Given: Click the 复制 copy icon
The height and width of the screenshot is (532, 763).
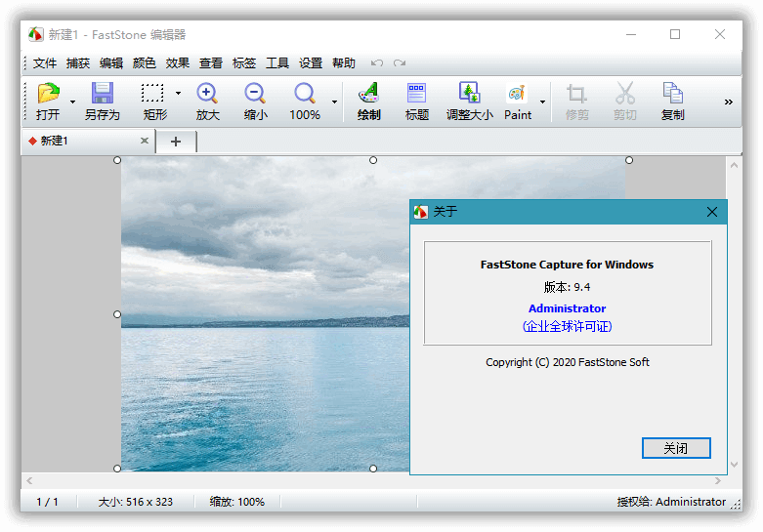Looking at the screenshot, I should (x=672, y=95).
